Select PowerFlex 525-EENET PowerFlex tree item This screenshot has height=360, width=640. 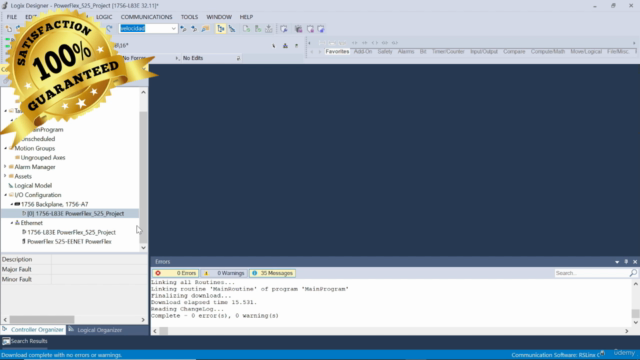click(69, 242)
